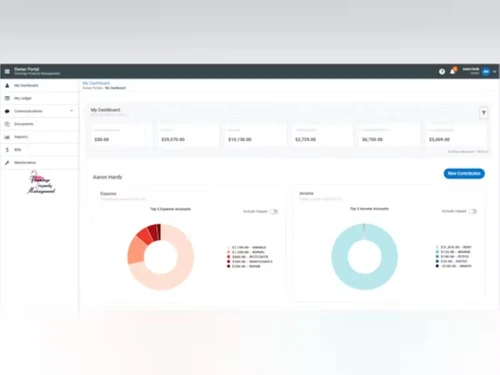Open the notifications bell

[452, 71]
